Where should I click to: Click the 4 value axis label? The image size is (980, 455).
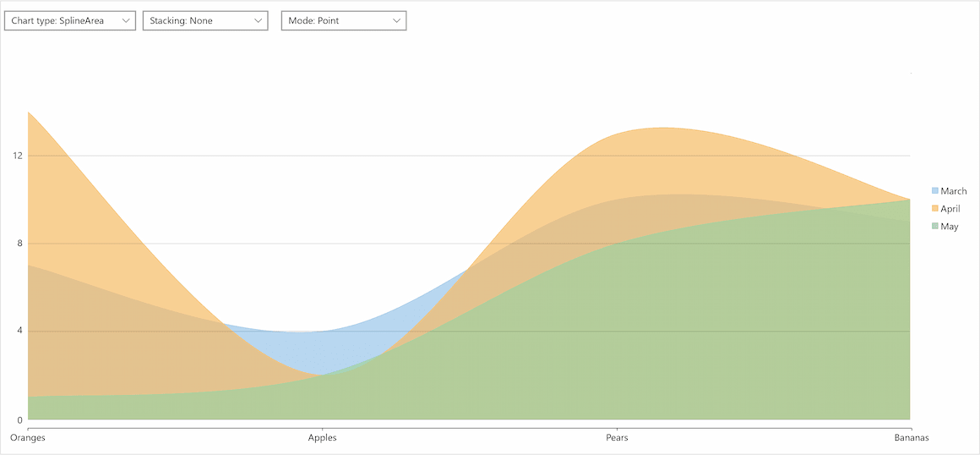20,331
